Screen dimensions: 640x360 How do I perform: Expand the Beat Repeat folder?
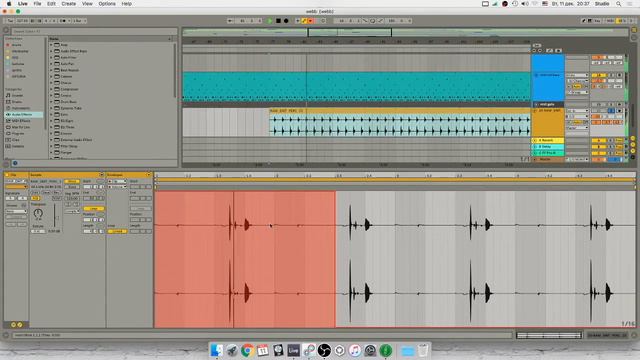(x=51, y=70)
